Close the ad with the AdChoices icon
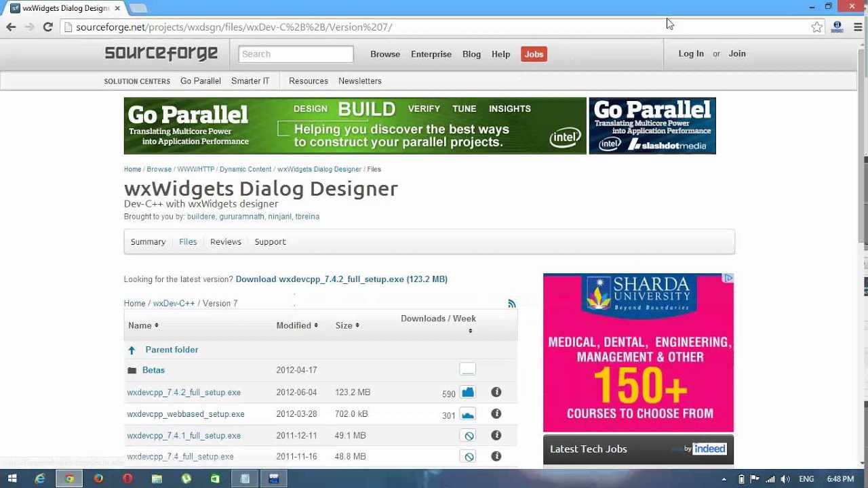The width and height of the screenshot is (868, 488). pos(728,278)
